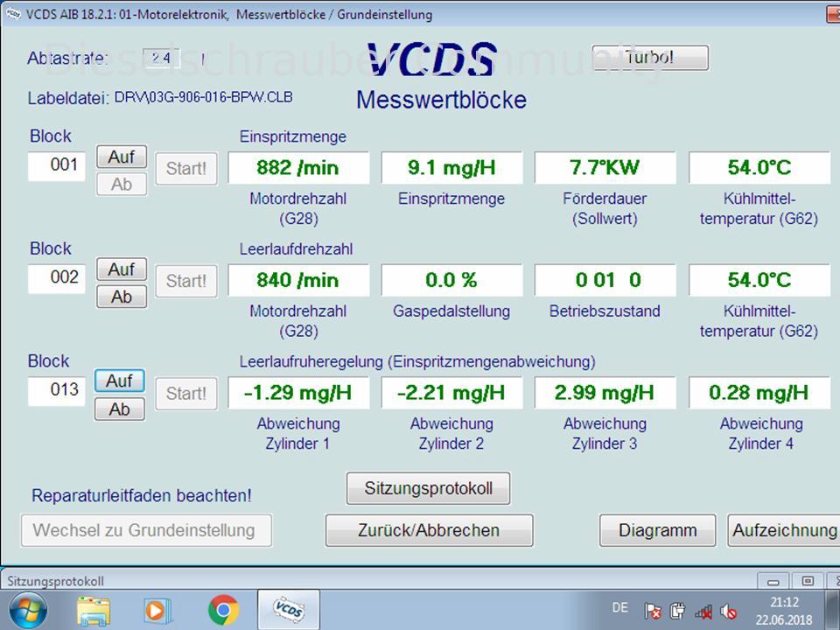Switch to the VCDS taskbar icon
The image size is (840, 630).
(x=288, y=610)
